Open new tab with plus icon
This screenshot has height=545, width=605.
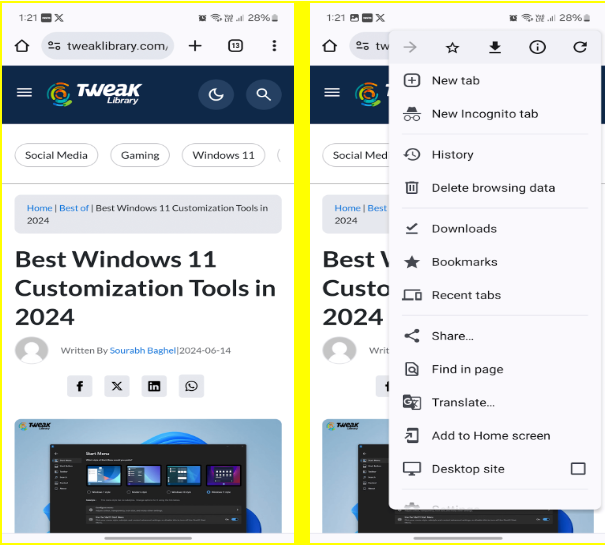pyautogui.click(x=195, y=46)
